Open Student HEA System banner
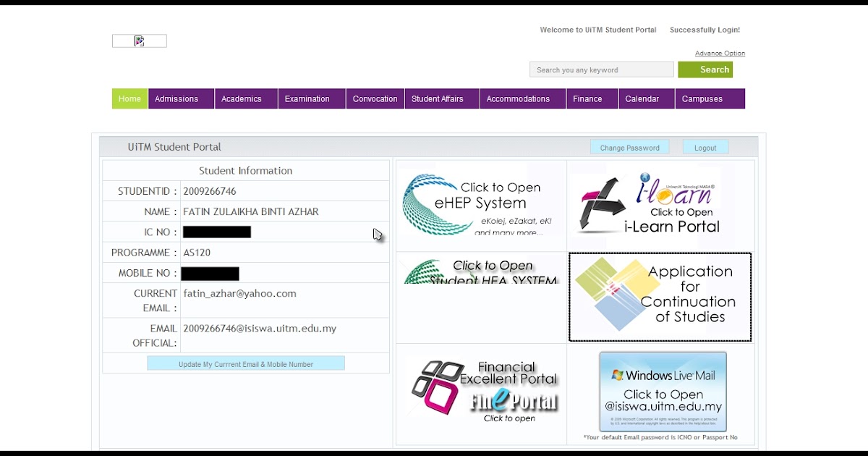 (x=481, y=271)
